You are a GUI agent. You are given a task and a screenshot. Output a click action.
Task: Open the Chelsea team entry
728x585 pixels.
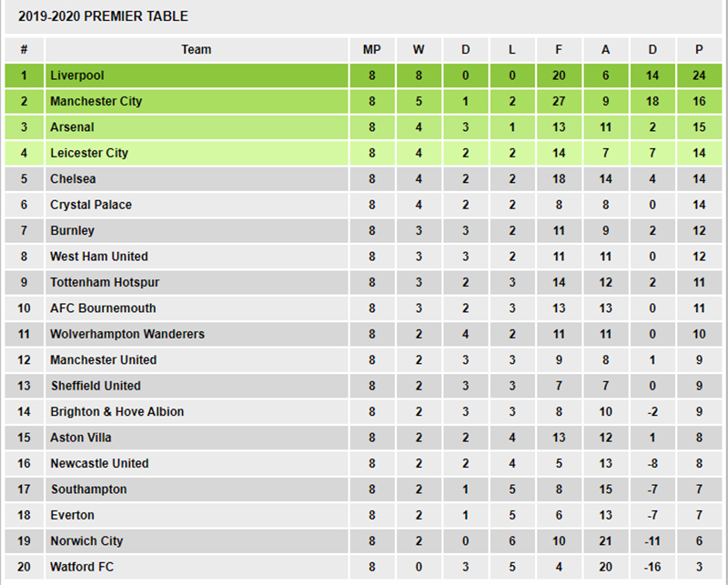click(x=73, y=179)
